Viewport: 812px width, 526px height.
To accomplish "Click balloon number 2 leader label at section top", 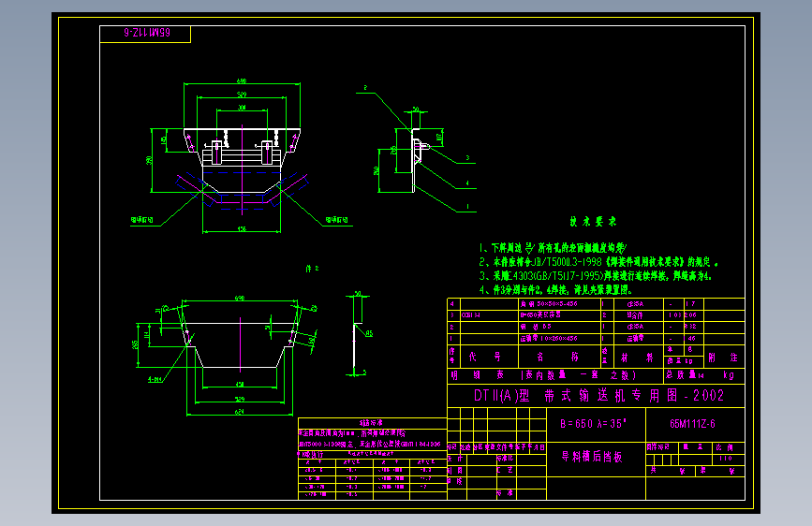I will [x=365, y=87].
